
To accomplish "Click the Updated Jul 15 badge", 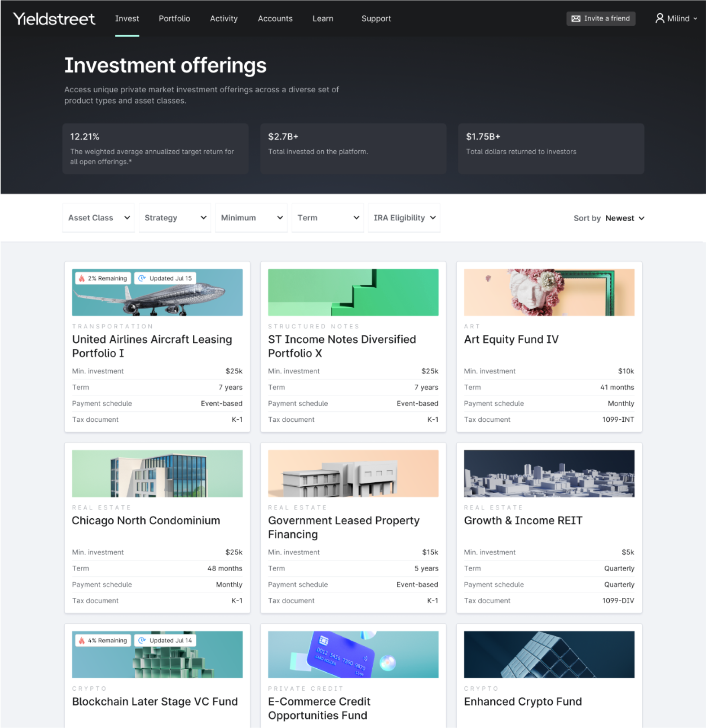I will click(165, 278).
